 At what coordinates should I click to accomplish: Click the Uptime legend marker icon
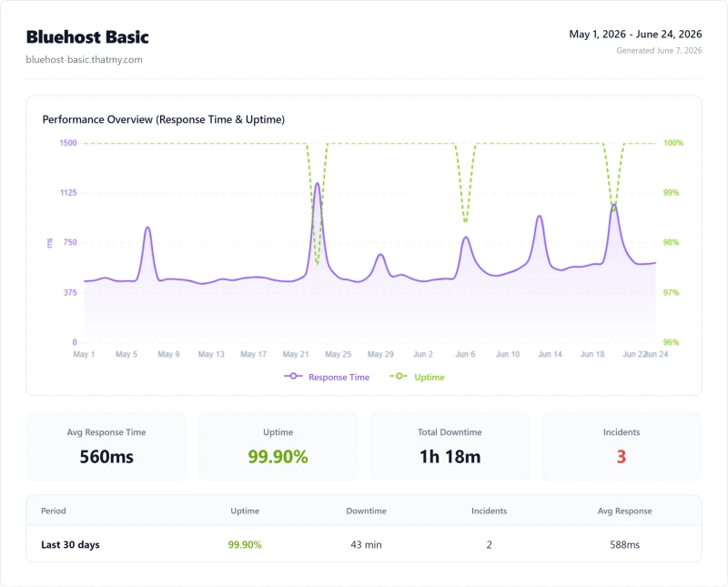tap(399, 376)
